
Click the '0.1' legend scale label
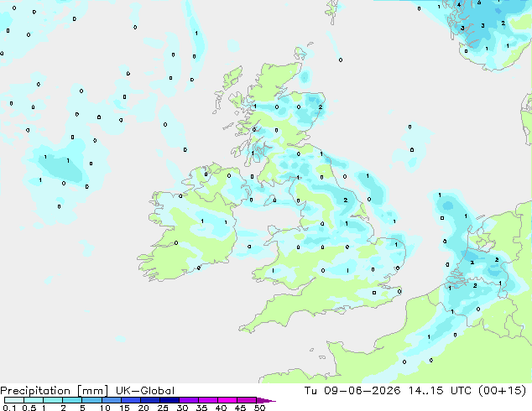click(9, 408)
